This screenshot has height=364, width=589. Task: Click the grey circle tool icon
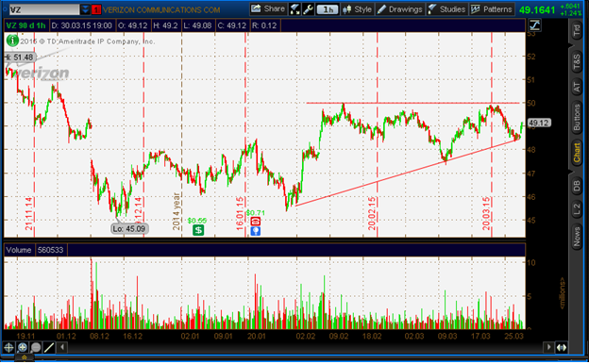coord(36,347)
